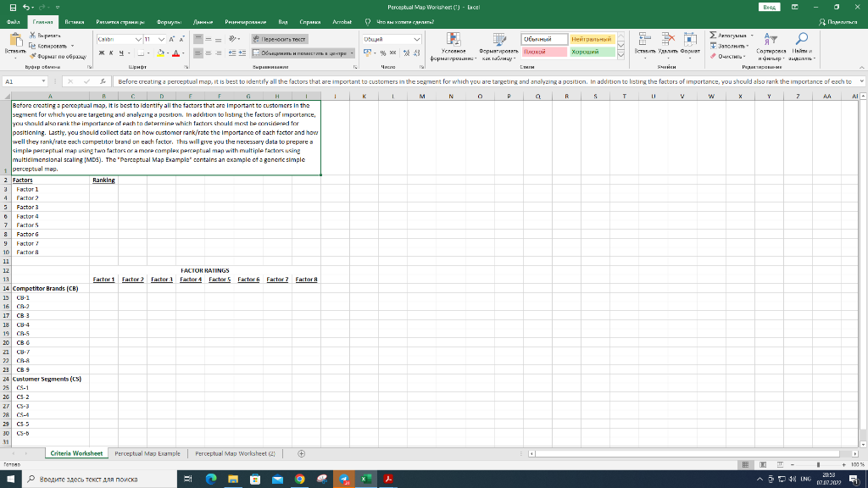The width and height of the screenshot is (868, 488).
Task: Open the font size dropdown
Action: coord(161,39)
